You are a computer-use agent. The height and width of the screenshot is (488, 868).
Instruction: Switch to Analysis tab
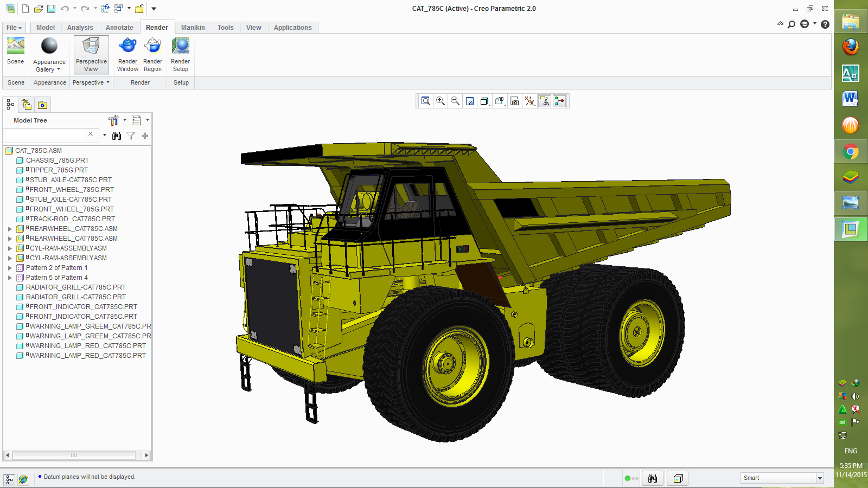coord(80,28)
